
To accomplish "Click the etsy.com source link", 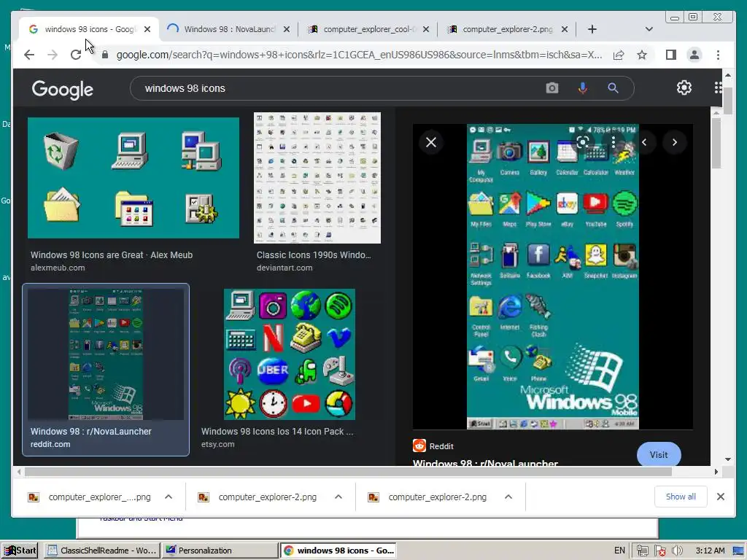I will [217, 444].
